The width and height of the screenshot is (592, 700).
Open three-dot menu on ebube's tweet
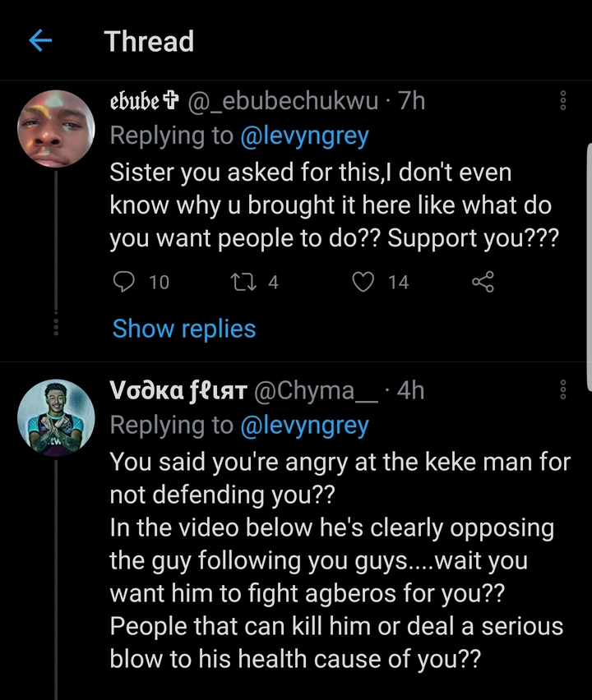click(563, 102)
